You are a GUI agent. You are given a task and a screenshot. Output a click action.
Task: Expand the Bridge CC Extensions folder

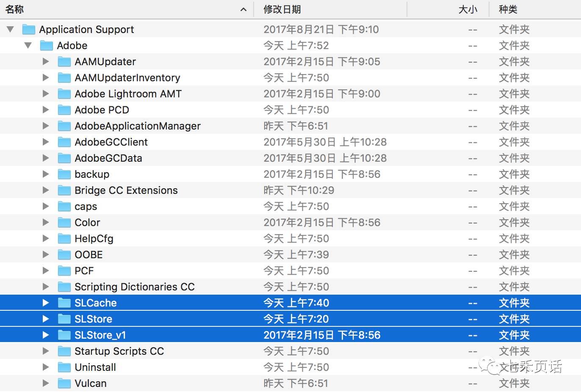[x=46, y=190]
